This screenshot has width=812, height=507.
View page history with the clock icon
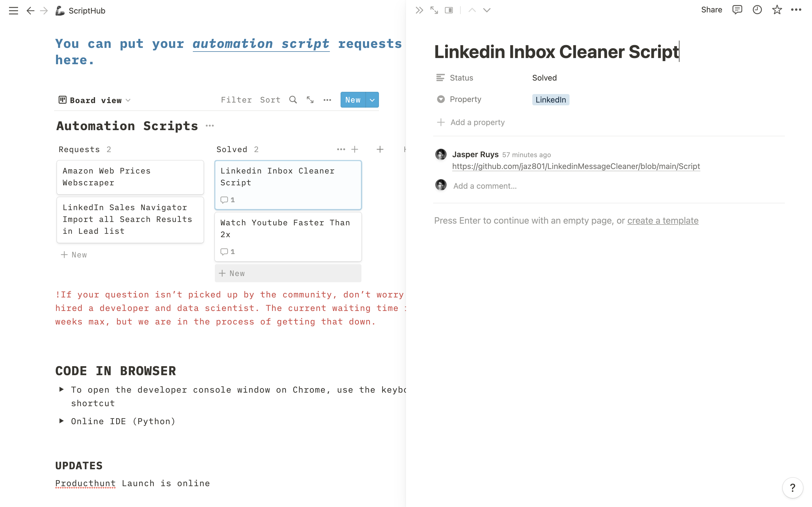(757, 10)
